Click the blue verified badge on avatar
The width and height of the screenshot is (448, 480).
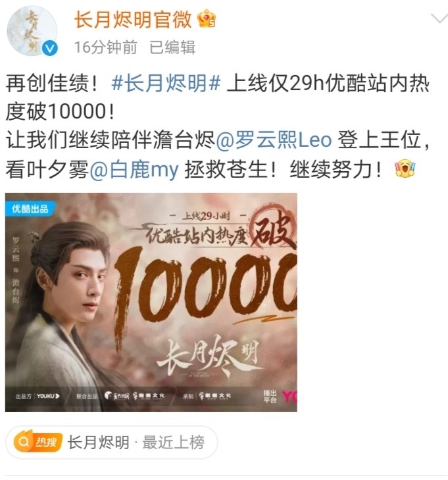click(x=50, y=48)
